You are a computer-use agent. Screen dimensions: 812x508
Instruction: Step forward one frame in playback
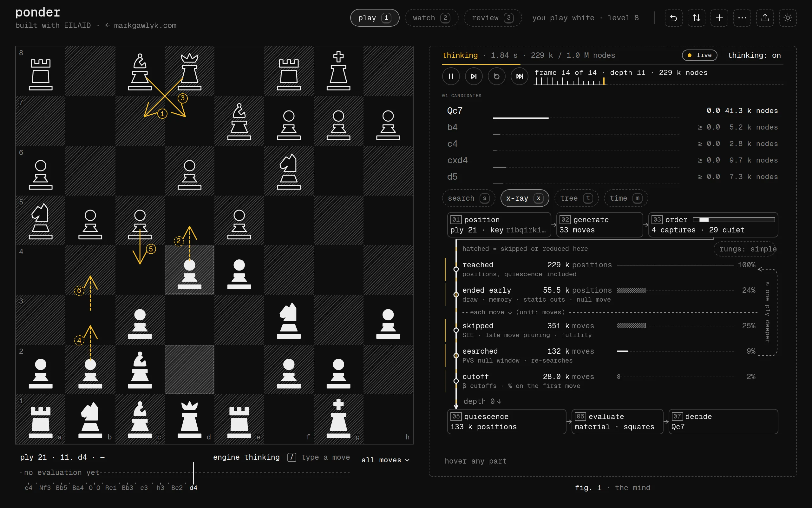click(x=474, y=76)
